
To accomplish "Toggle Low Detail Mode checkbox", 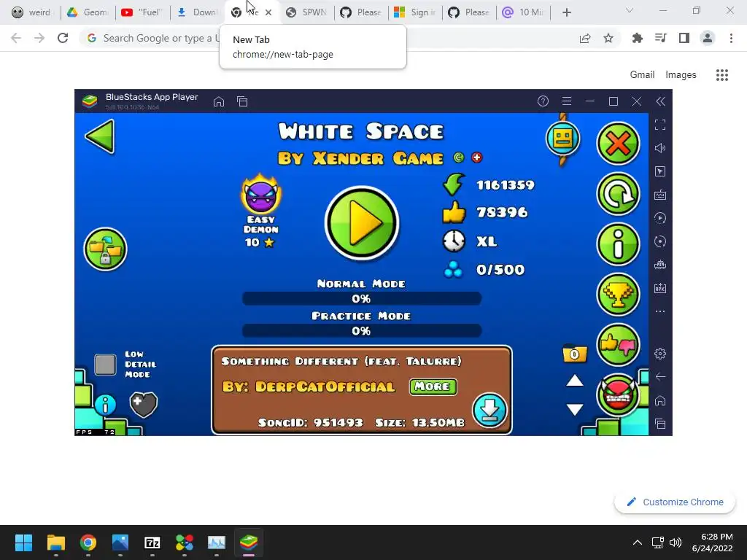I will click(105, 365).
